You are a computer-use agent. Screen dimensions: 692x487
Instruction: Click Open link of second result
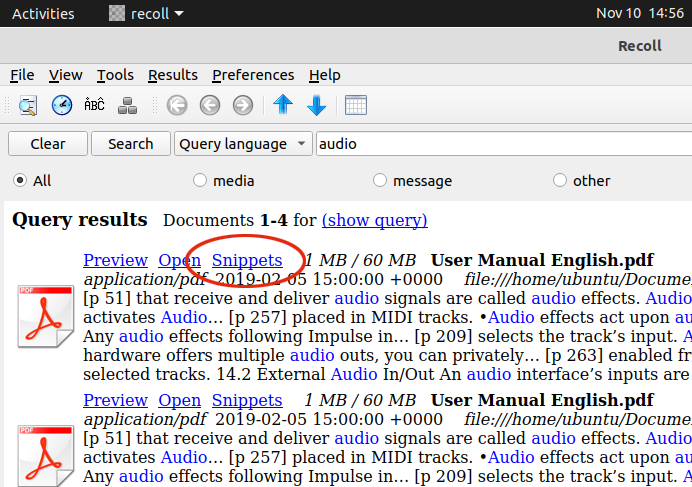pos(180,400)
